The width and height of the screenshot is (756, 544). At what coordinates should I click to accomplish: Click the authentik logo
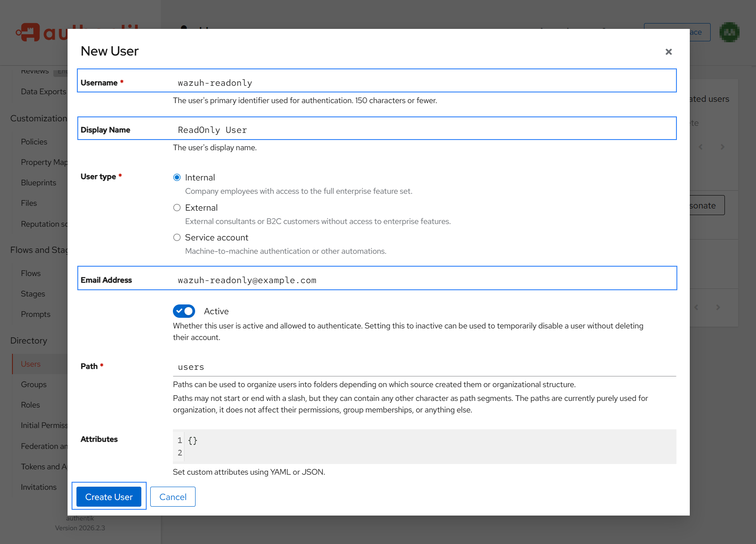pos(41,32)
